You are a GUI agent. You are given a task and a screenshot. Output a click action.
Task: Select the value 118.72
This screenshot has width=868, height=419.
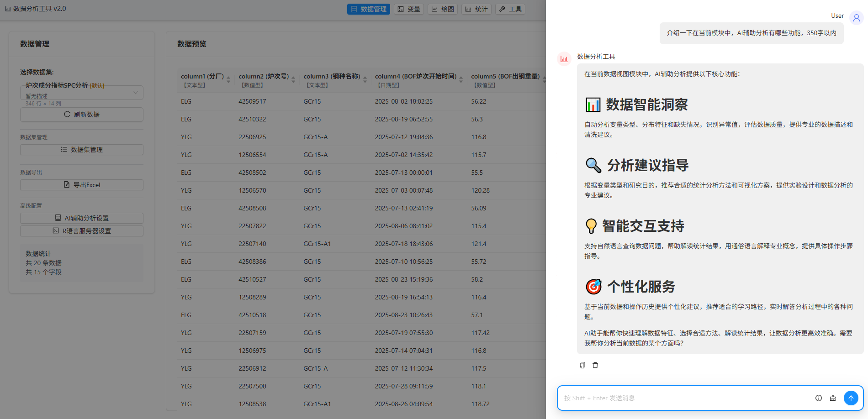click(x=481, y=404)
